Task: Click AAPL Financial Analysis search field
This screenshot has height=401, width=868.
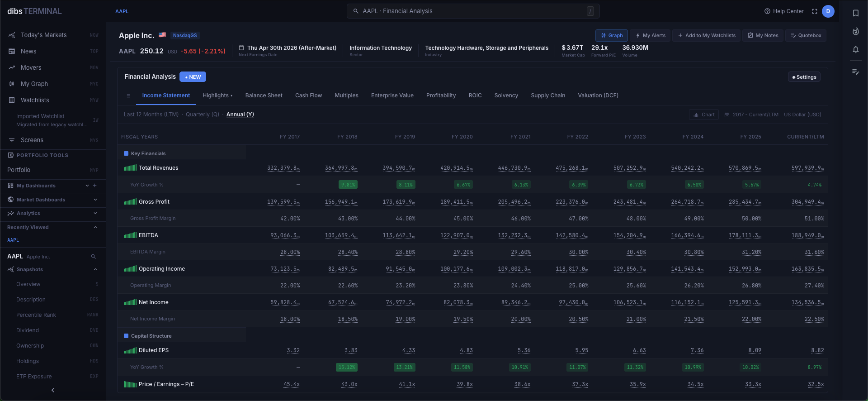Action: pos(473,11)
